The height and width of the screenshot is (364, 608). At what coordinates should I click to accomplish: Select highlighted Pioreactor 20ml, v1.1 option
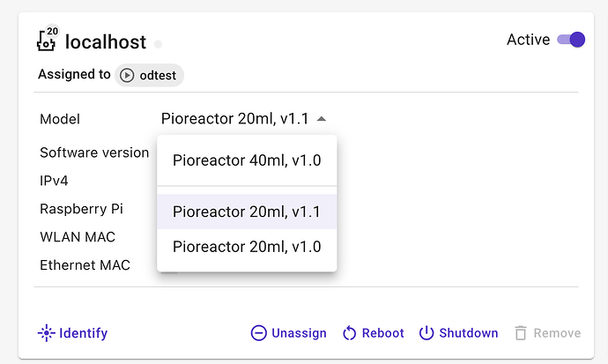pyautogui.click(x=247, y=212)
